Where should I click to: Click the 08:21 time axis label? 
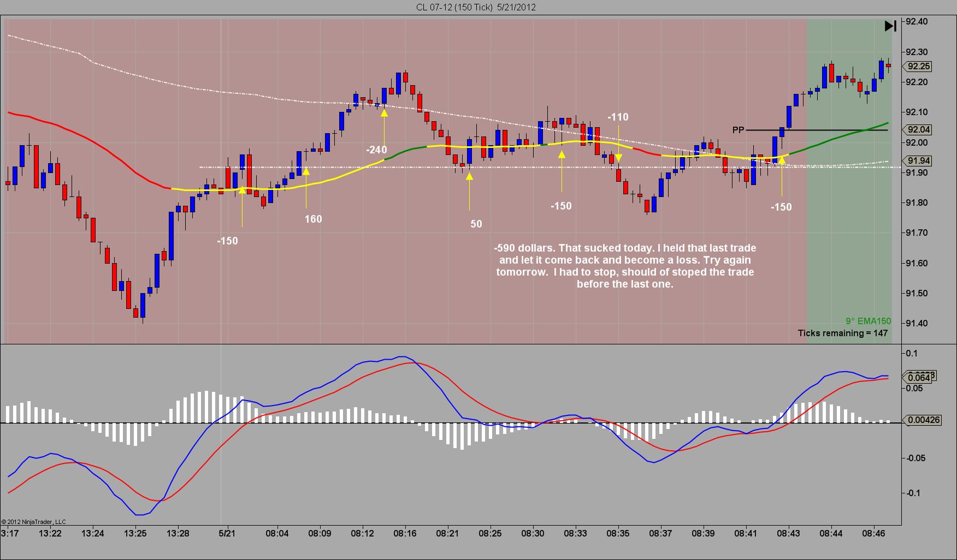coord(447,533)
